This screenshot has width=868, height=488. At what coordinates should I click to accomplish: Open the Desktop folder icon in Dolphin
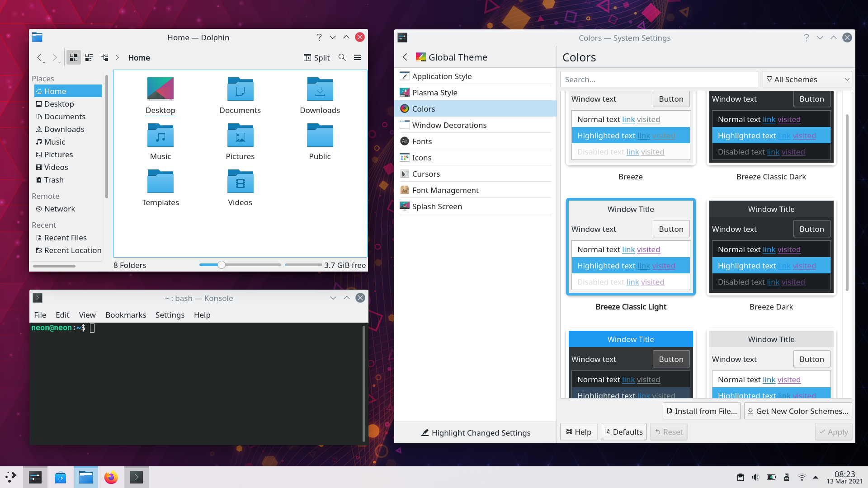[x=160, y=89]
